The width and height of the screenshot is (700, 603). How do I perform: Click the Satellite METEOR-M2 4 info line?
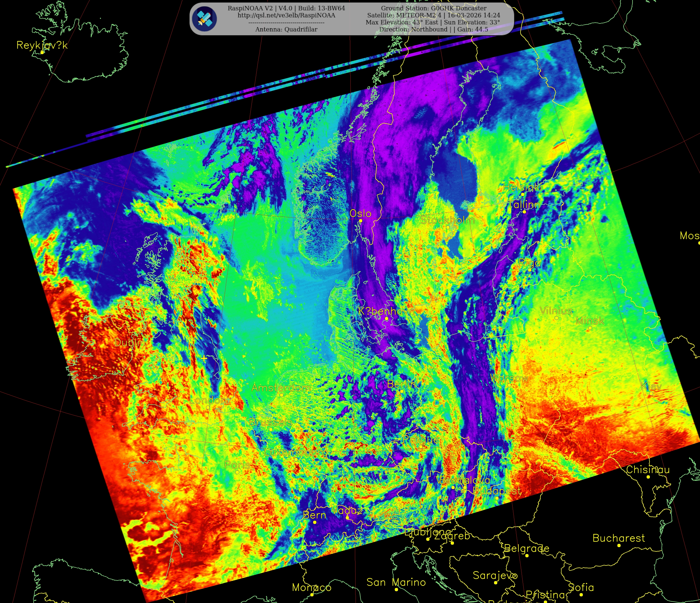tap(434, 15)
